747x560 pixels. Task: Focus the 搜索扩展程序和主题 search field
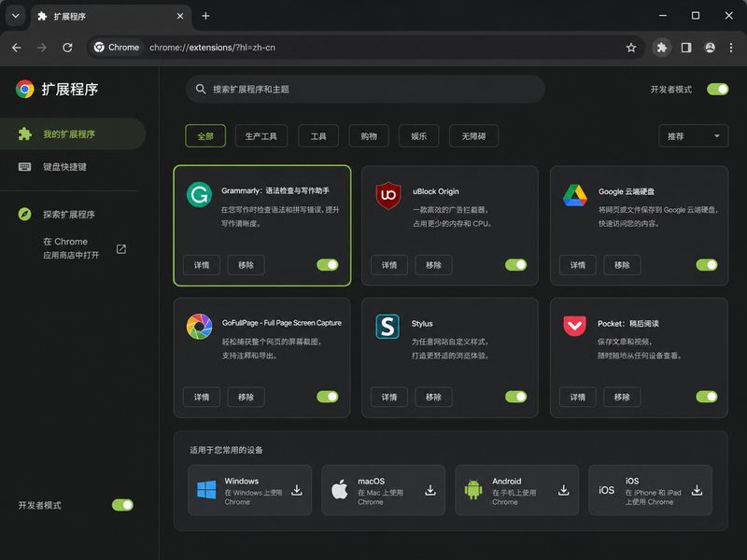[x=365, y=89]
